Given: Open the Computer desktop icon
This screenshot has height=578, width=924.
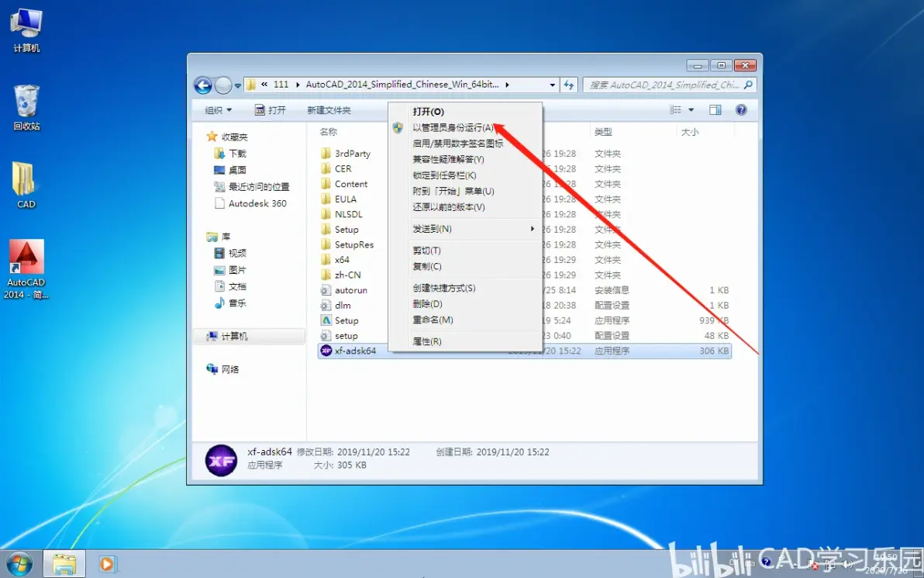Looking at the screenshot, I should click(x=26, y=31).
